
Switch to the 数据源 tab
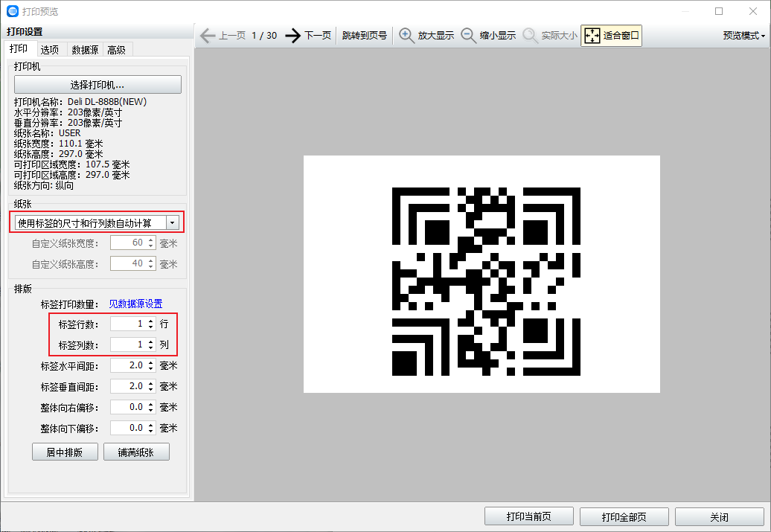coord(85,50)
